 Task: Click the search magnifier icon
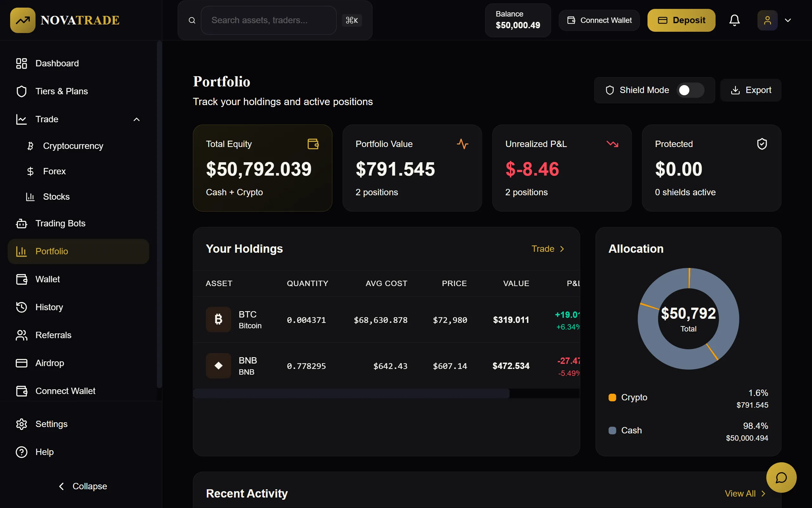pos(192,21)
